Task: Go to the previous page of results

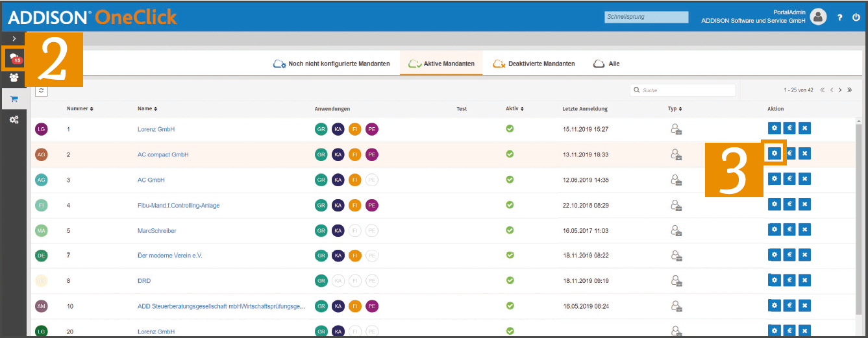Action: tap(832, 90)
